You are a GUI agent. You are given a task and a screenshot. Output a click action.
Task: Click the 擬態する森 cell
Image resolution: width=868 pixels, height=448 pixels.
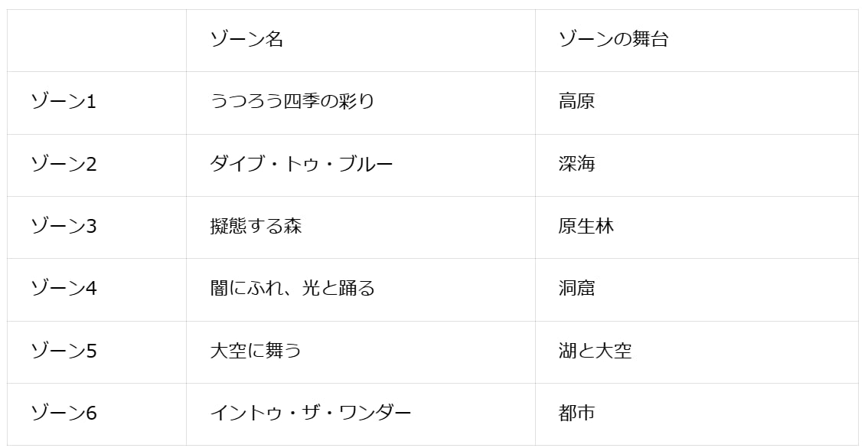256,227
